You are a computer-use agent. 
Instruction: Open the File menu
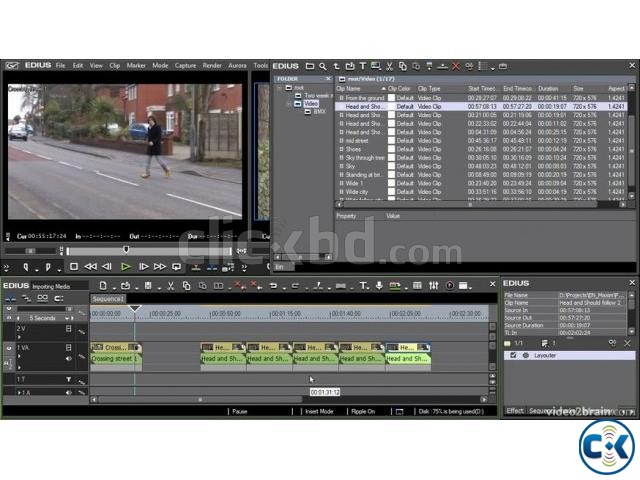point(60,65)
